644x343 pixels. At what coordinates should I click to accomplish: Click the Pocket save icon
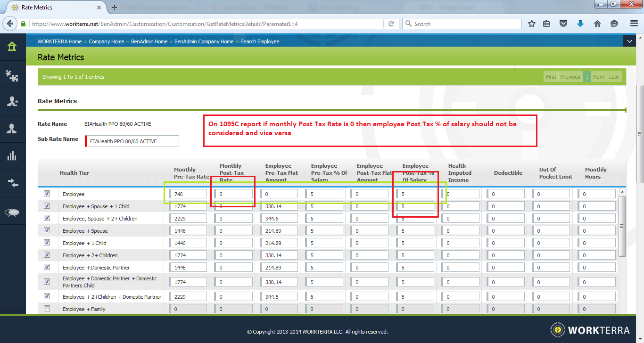click(563, 24)
